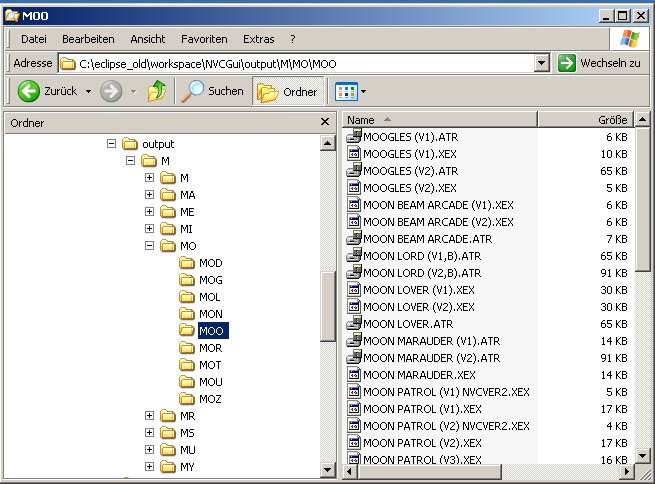
Task: Select the MOOGLES (V1).XEX file icon
Action: [354, 153]
